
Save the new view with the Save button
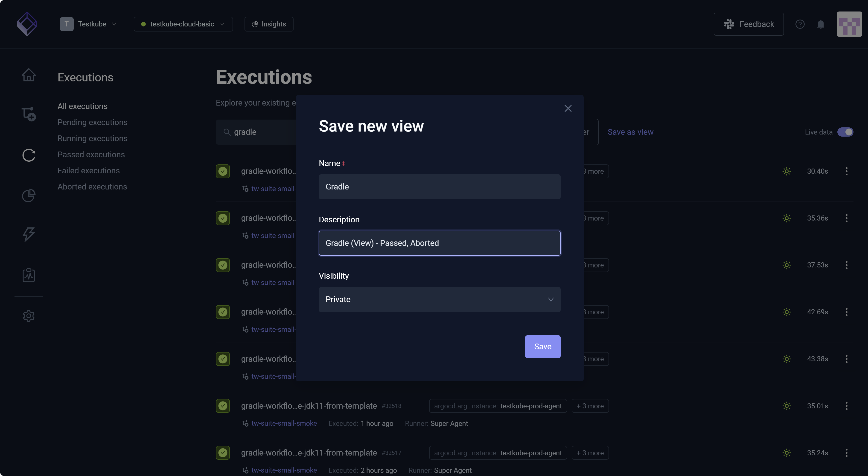[x=542, y=346]
